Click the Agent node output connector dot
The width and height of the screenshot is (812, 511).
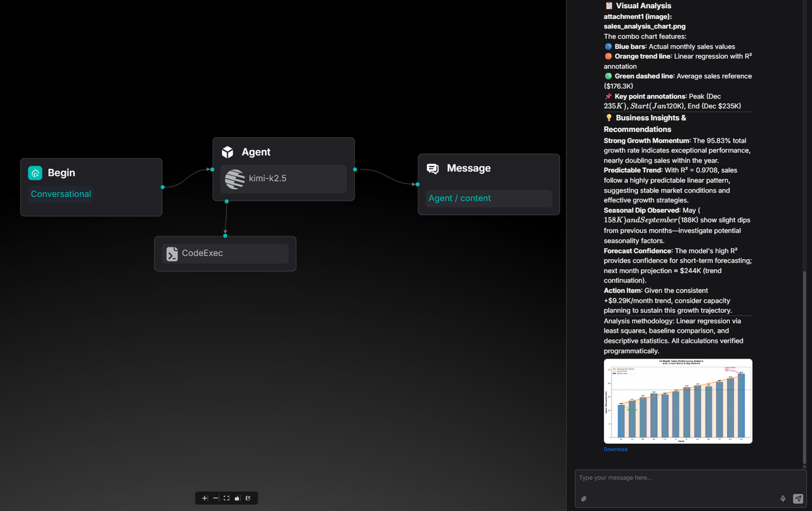pyautogui.click(x=355, y=169)
